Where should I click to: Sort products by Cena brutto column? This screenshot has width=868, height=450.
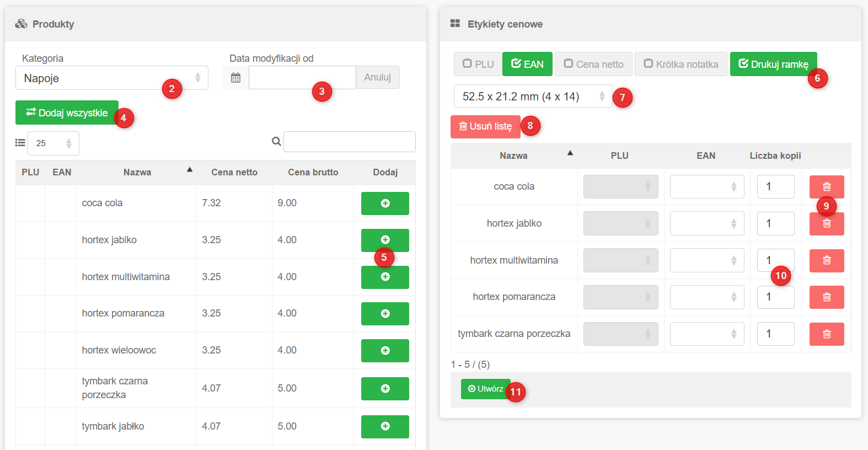pos(313,172)
